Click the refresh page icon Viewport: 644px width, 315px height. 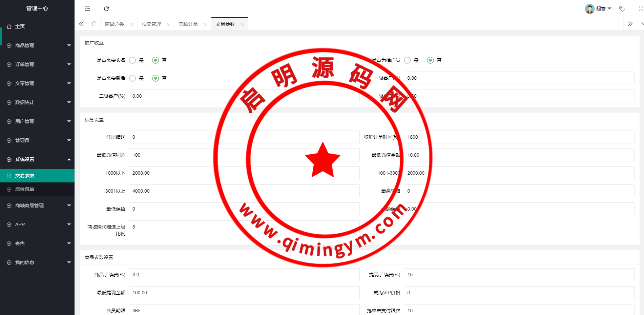pyautogui.click(x=106, y=9)
